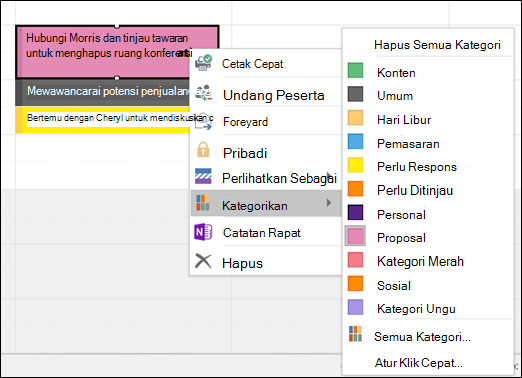The width and height of the screenshot is (522, 378).
Task: Select the yellow Bertemu dengan Cheryl appointment
Action: (103, 119)
